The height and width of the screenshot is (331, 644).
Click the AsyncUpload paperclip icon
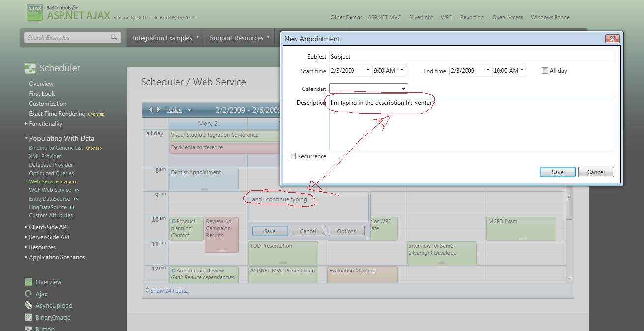(x=29, y=305)
